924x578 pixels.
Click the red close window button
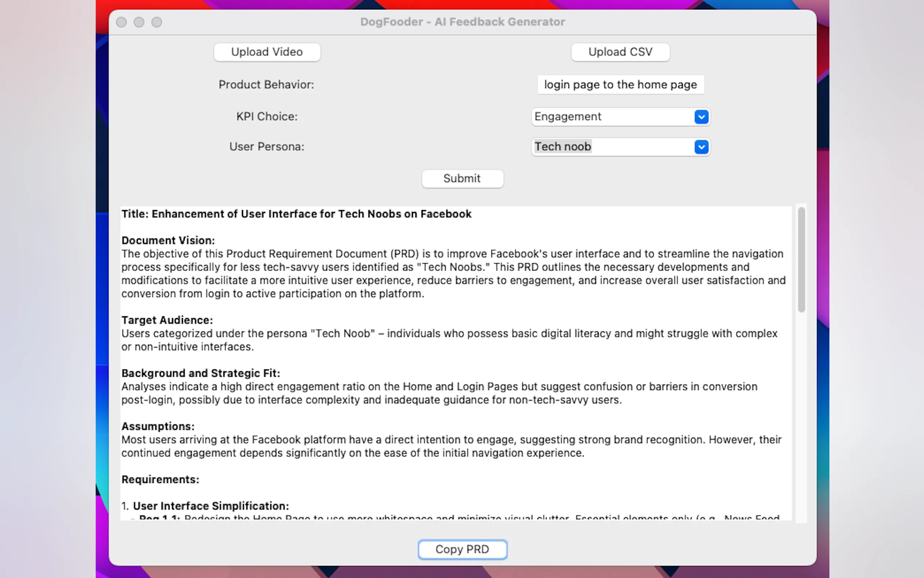click(122, 22)
